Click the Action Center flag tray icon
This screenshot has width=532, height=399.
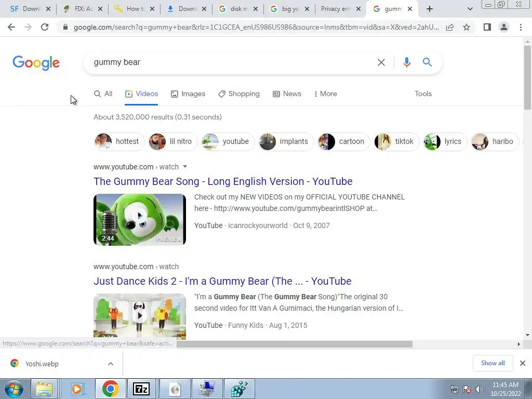point(467,389)
